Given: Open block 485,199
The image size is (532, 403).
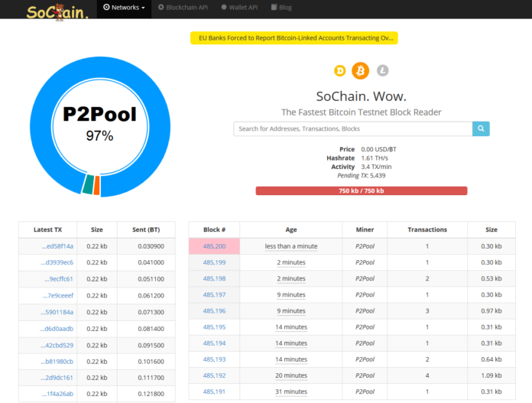Looking at the screenshot, I should [214, 262].
